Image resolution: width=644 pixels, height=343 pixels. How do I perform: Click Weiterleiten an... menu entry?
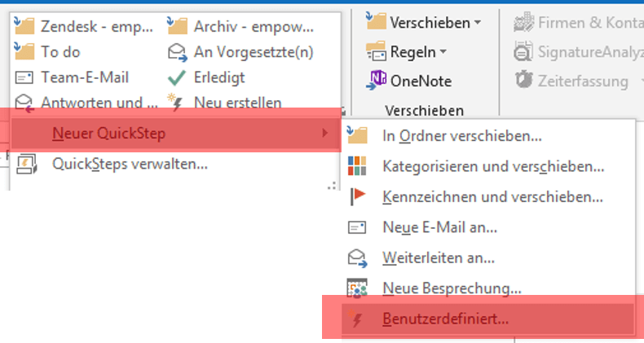click(x=438, y=257)
